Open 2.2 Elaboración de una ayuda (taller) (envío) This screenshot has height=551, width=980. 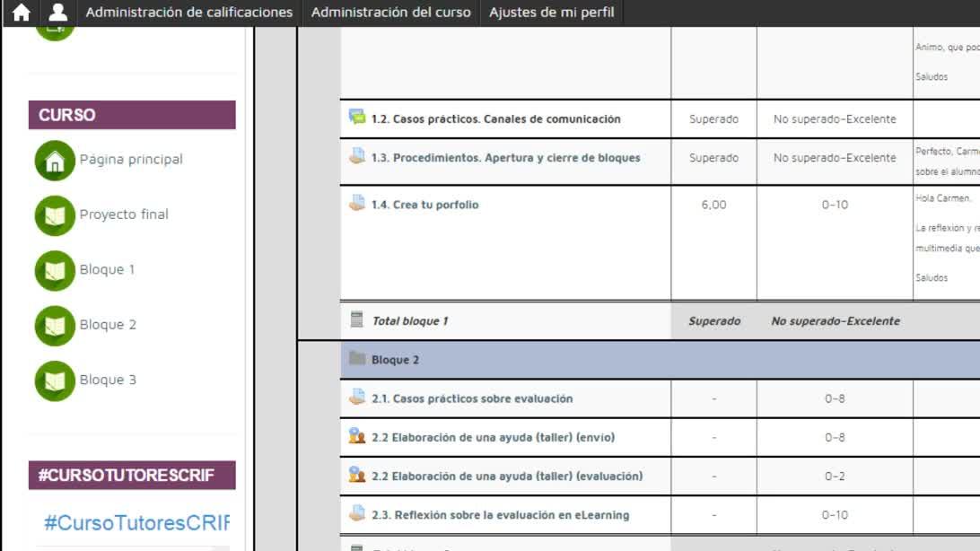coord(493,437)
